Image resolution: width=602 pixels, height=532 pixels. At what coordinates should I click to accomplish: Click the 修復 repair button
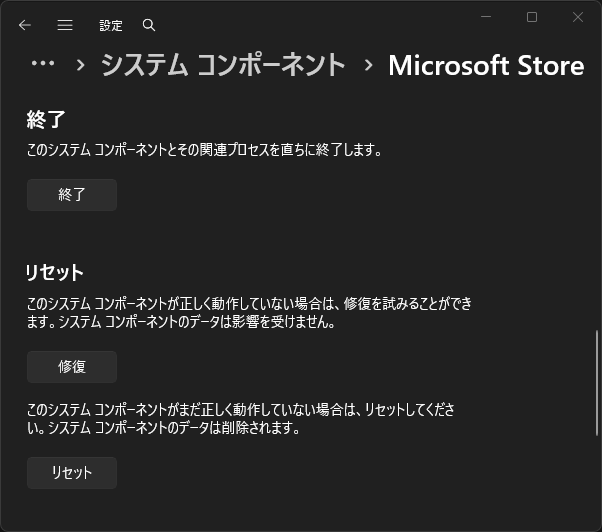(x=72, y=367)
